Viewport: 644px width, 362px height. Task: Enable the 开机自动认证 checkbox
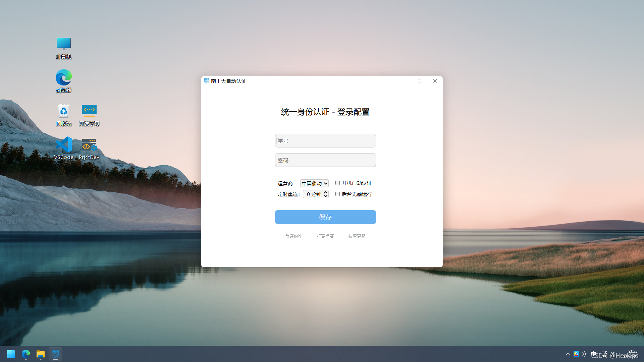tap(337, 183)
